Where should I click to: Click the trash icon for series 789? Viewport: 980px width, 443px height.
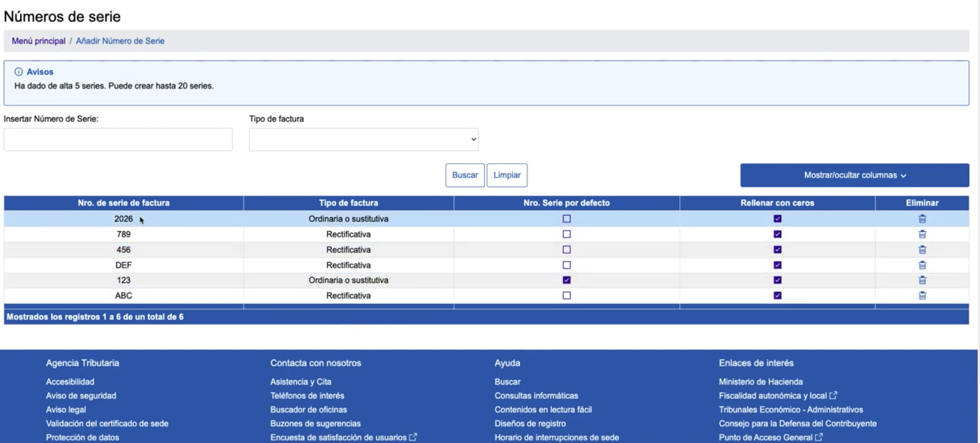click(x=922, y=234)
